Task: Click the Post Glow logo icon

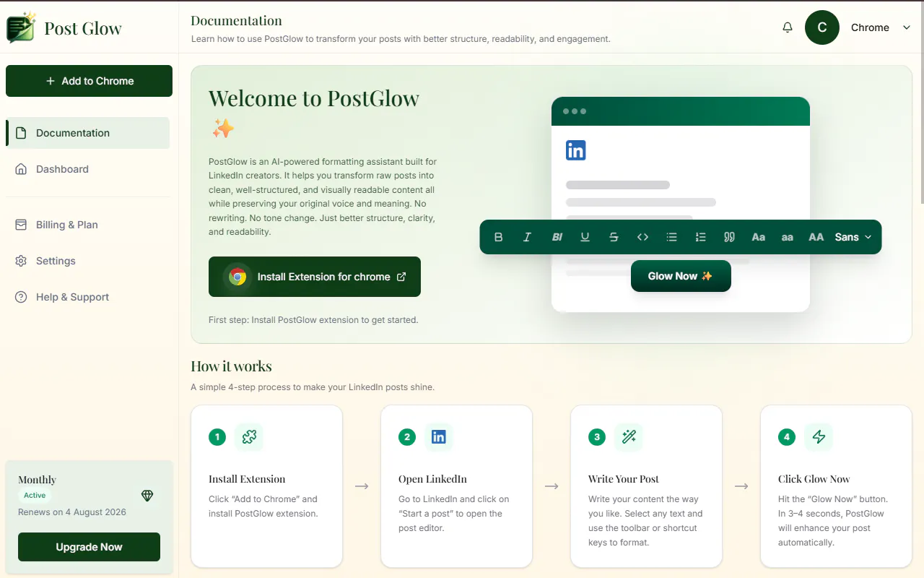Action: 21,27
